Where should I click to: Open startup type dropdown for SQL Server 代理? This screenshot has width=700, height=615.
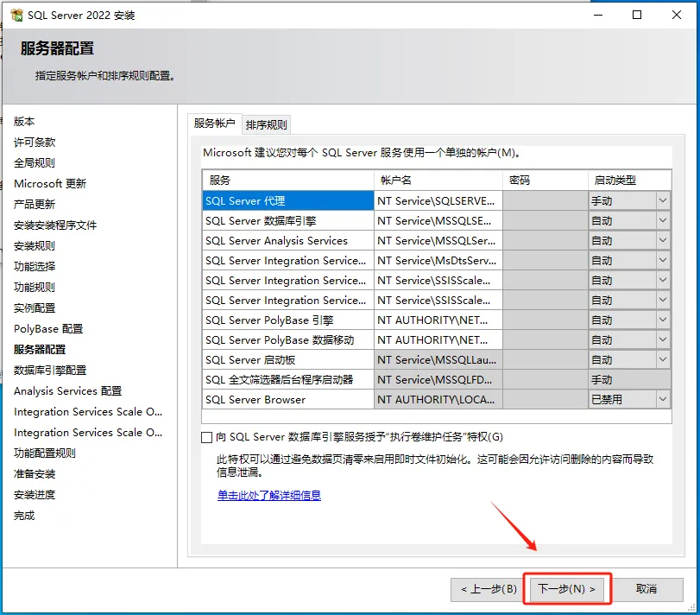pyautogui.click(x=663, y=201)
